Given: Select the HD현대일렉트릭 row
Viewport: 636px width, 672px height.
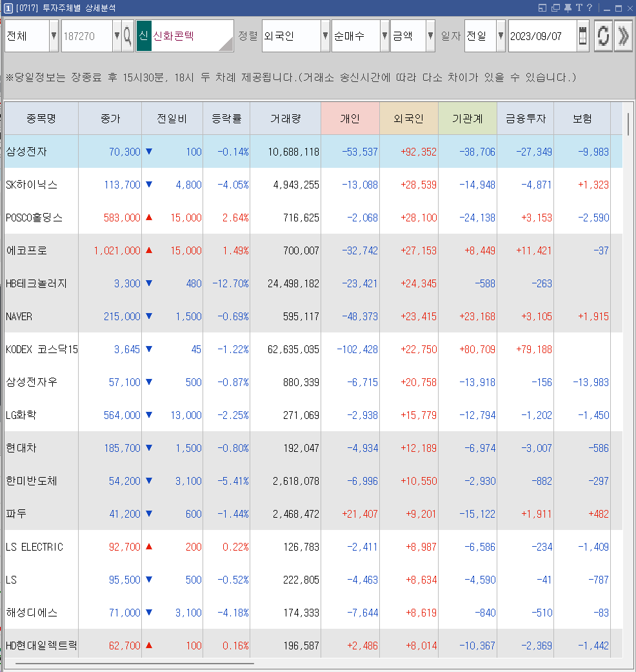Looking at the screenshot, I should pos(313,644).
